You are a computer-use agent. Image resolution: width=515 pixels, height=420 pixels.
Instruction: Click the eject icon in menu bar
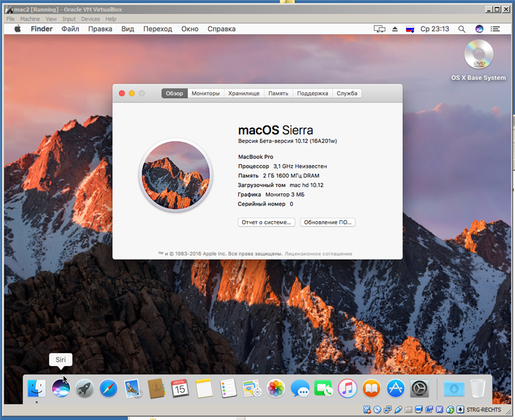click(x=395, y=29)
